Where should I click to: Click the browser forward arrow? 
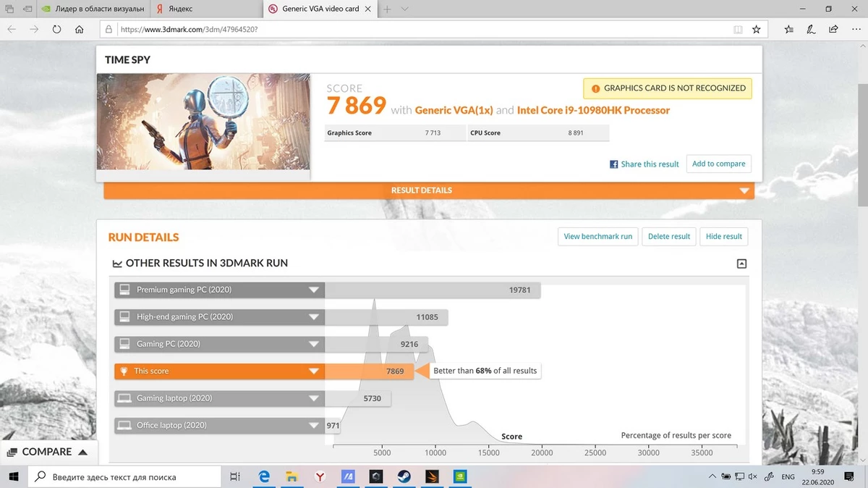(x=34, y=30)
